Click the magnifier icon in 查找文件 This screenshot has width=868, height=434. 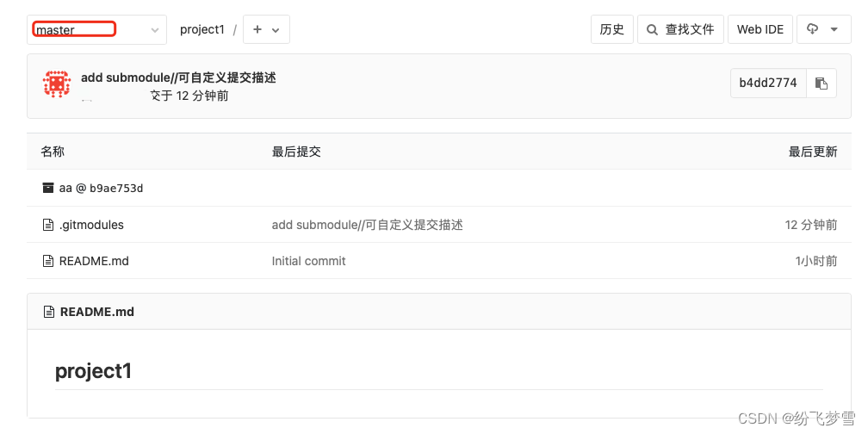coord(653,29)
